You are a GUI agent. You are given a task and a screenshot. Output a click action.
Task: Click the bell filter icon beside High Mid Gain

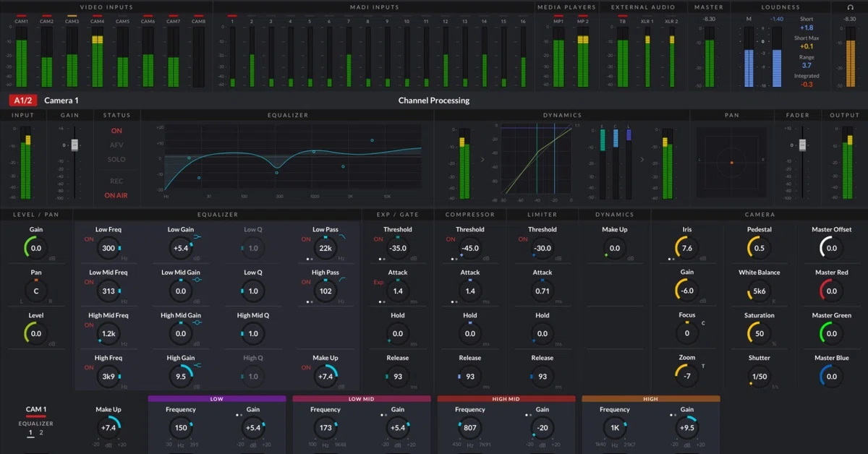click(197, 322)
